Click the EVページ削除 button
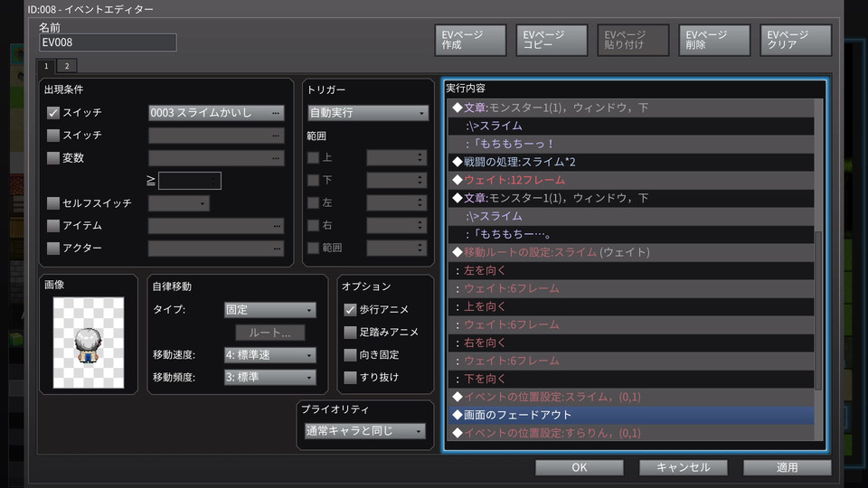Screen dimensions: 868x488 click(x=714, y=40)
